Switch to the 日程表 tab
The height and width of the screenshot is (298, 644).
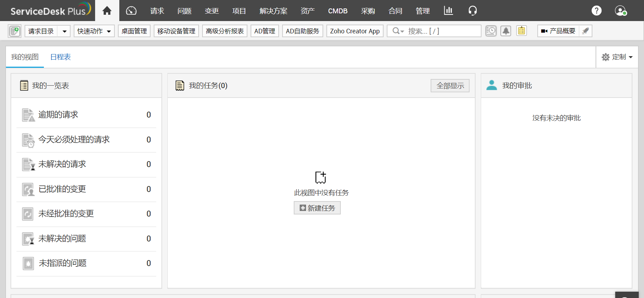61,57
